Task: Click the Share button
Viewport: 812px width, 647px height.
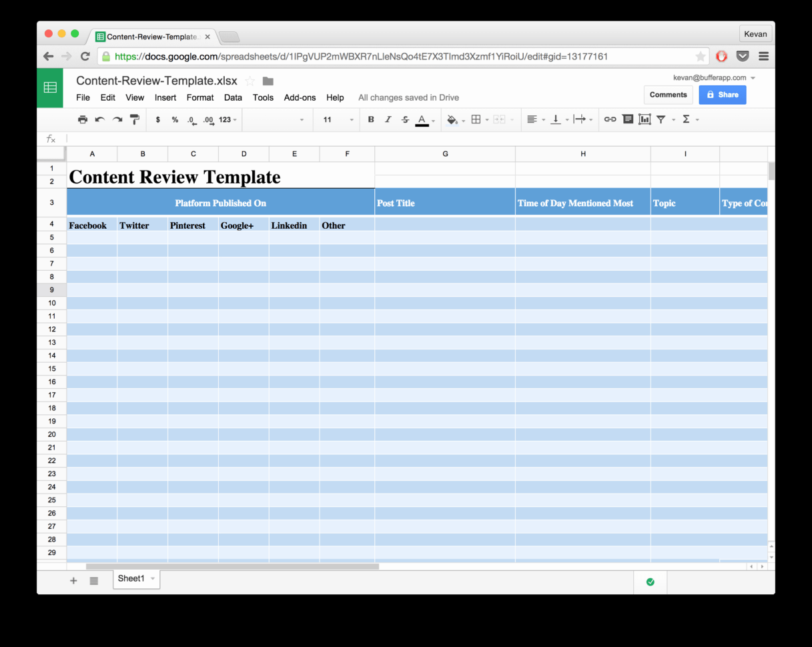Action: click(723, 95)
